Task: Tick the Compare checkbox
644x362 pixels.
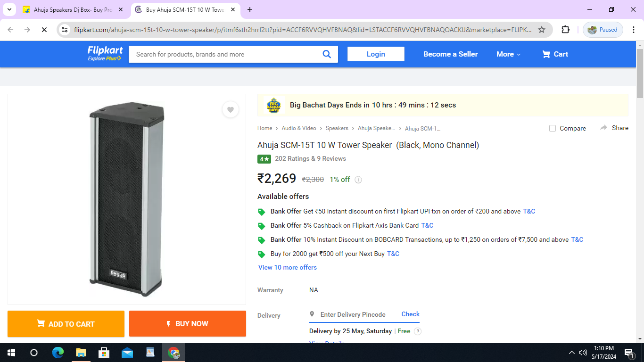Action: [x=553, y=128]
